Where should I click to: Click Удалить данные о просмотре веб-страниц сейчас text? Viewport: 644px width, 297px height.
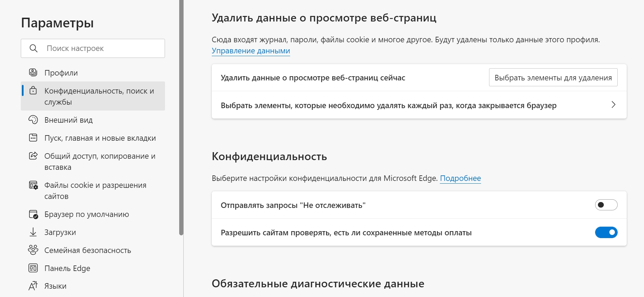[313, 78]
